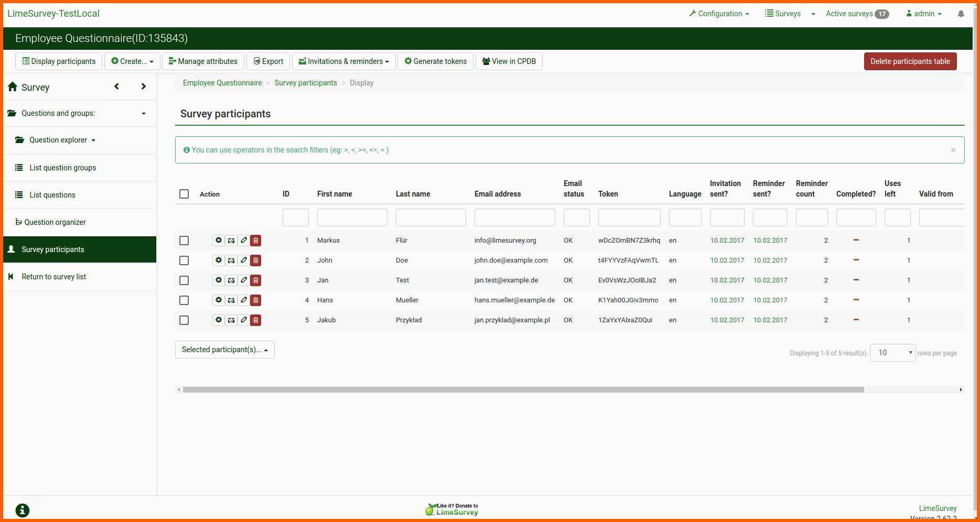Click the envelope email icon for Hans Mueller

pyautogui.click(x=231, y=300)
